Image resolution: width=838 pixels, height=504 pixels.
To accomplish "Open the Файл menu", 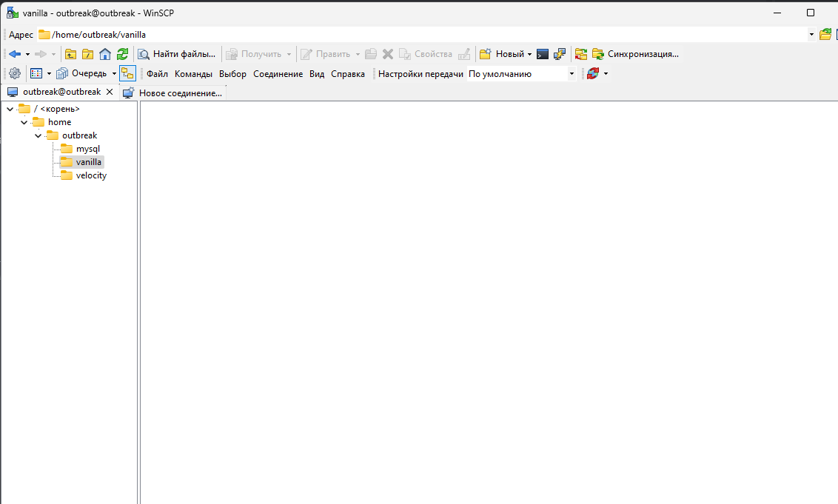I will tap(157, 74).
